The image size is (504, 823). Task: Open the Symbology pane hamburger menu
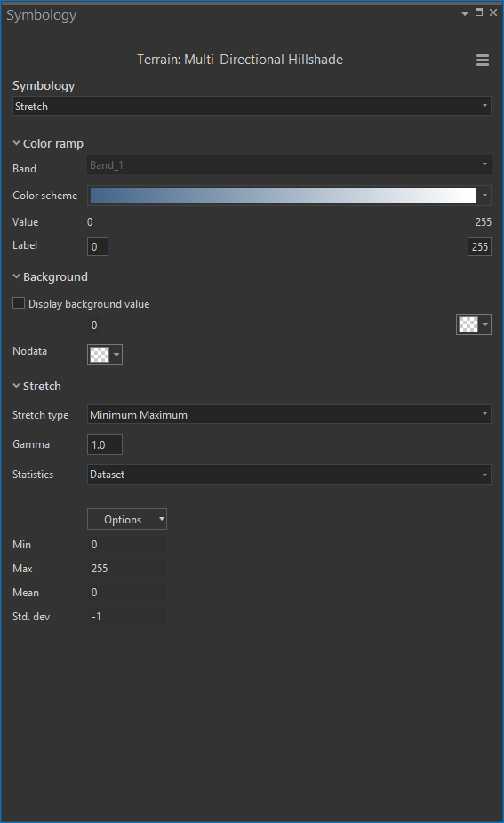pyautogui.click(x=483, y=60)
